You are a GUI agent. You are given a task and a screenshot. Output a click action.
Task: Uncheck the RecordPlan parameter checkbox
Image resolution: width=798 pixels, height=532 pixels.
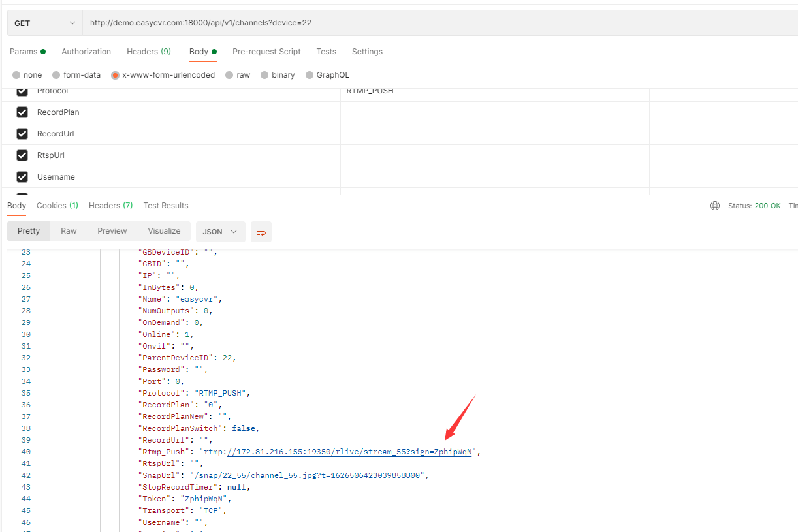coord(22,112)
